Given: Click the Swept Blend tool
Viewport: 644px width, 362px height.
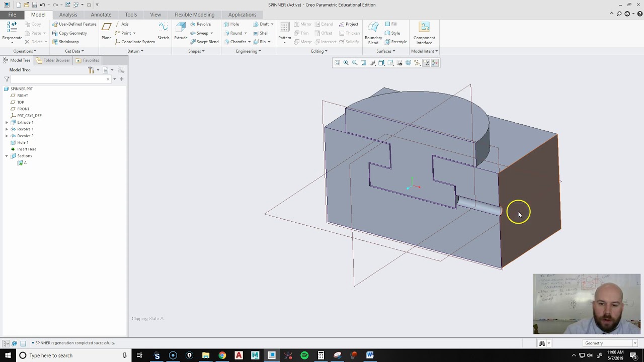Looking at the screenshot, I should pyautogui.click(x=204, y=42).
